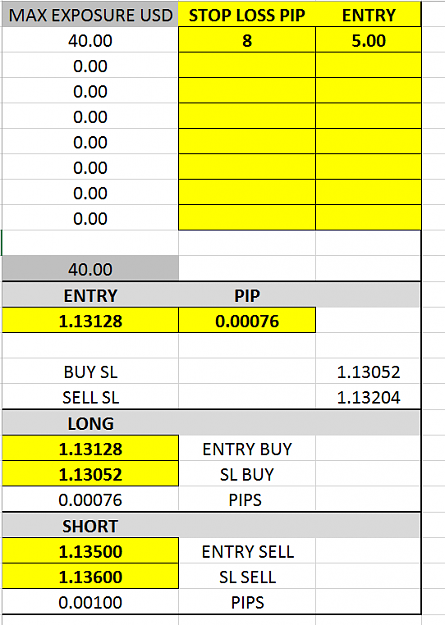
Task: Click the max exposure cell showing 40.00 at top
Action: 90,40
